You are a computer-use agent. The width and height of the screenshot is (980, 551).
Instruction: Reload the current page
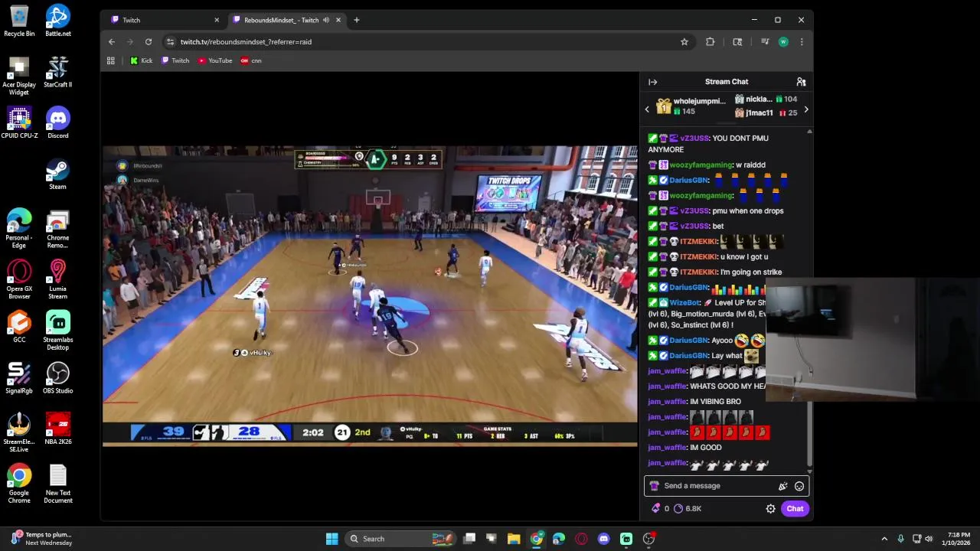pos(149,42)
